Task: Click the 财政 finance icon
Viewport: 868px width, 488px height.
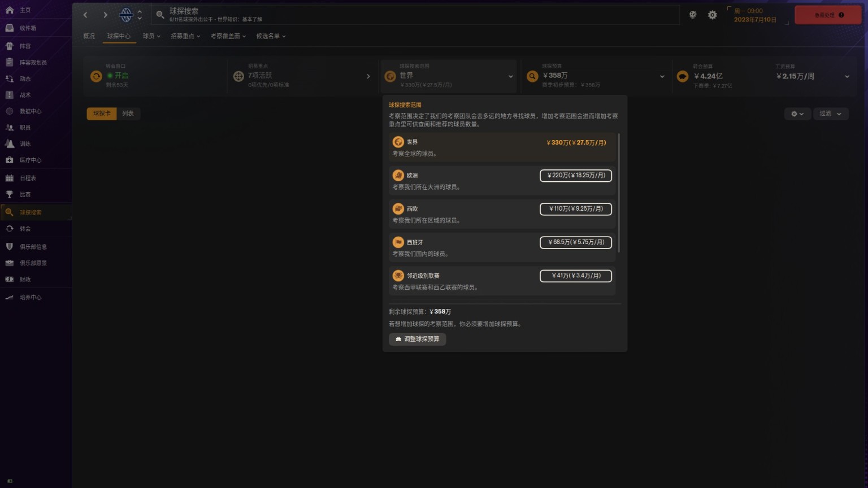Action: [x=9, y=279]
